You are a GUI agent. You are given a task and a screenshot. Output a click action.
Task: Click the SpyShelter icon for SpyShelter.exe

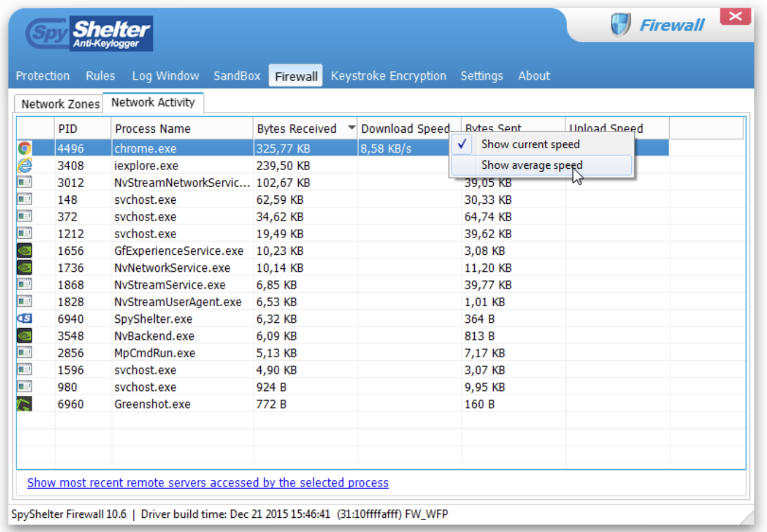coord(24,319)
